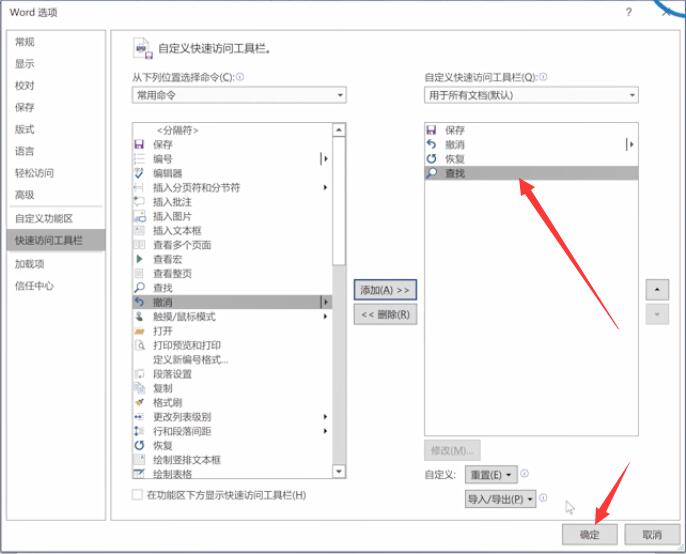Expand split arrow of 编号 row
Image resolution: width=686 pixels, height=554 pixels.
(325, 159)
